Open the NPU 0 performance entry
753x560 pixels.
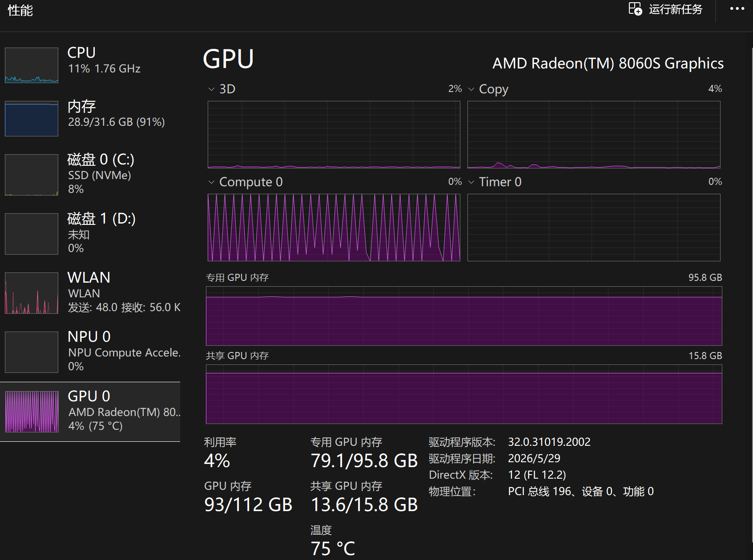(90, 352)
